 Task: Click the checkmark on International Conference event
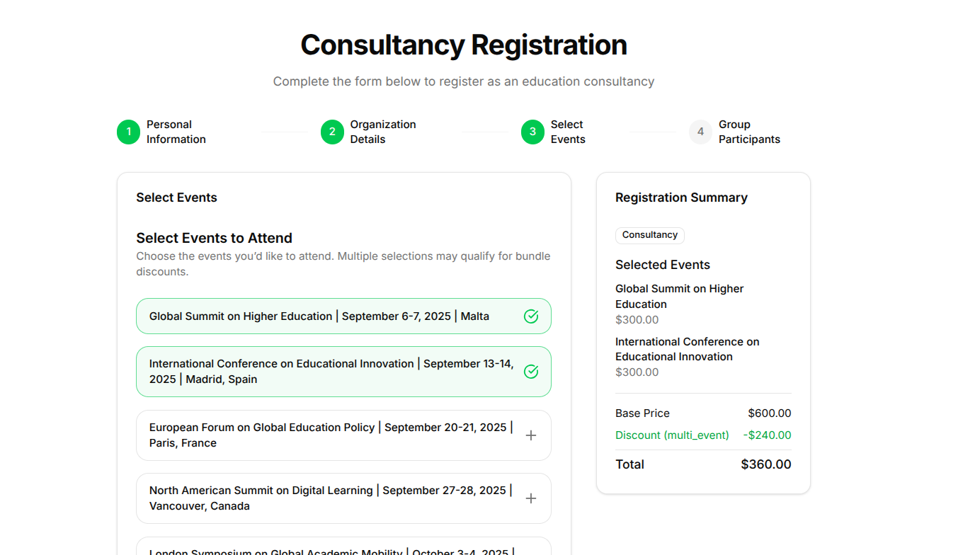click(x=531, y=371)
